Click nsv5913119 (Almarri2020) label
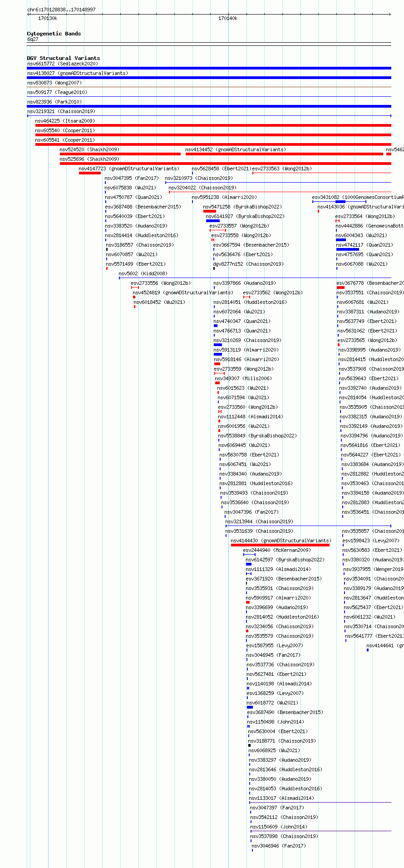The height and width of the screenshot is (868, 404). point(246,350)
